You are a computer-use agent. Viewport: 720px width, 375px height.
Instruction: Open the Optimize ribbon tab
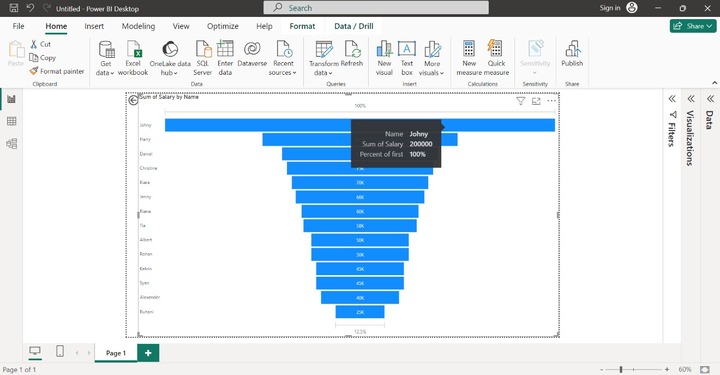(223, 26)
